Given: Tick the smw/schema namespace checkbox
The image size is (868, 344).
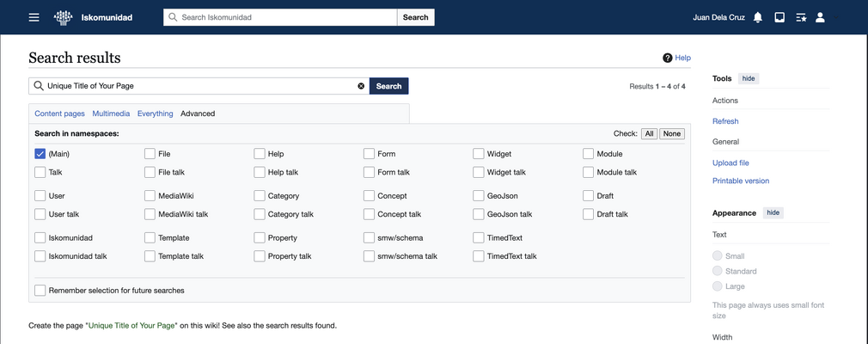Looking at the screenshot, I should click(369, 237).
